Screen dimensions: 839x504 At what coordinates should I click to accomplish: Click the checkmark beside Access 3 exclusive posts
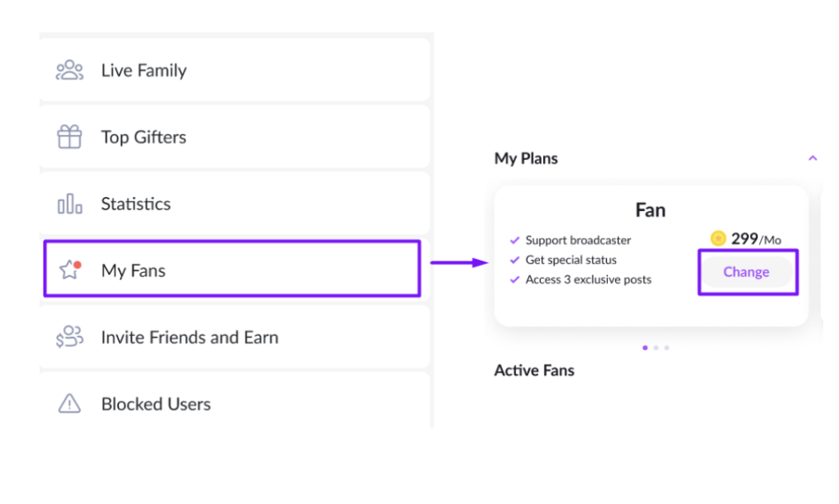tap(514, 280)
